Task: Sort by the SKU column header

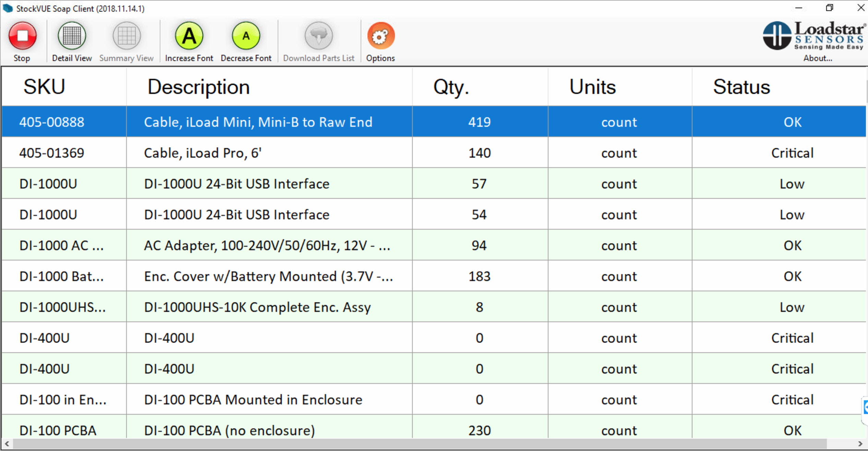Action: pyautogui.click(x=45, y=87)
